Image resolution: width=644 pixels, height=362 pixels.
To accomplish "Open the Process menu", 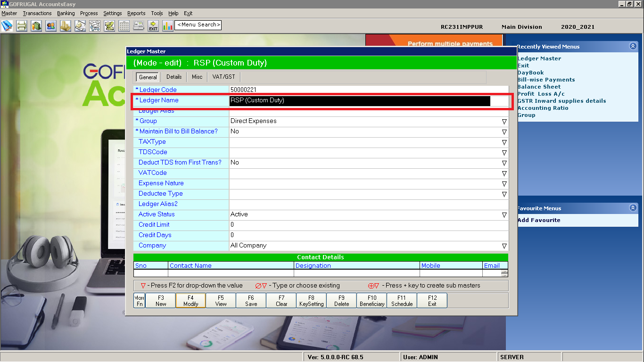I will [x=89, y=13].
